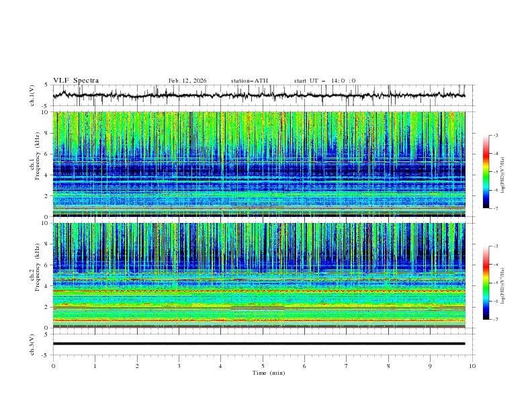Viewport: 532px width, 411px height.
Task: Click the ch.1 color scale bar
Action: click(x=486, y=172)
